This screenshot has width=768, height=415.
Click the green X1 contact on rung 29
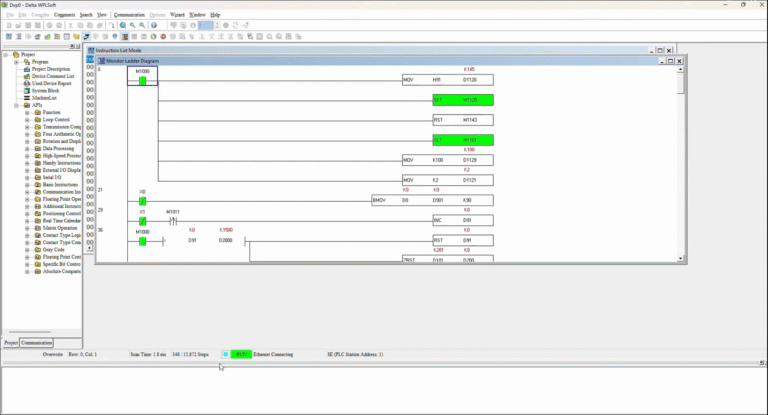click(143, 221)
